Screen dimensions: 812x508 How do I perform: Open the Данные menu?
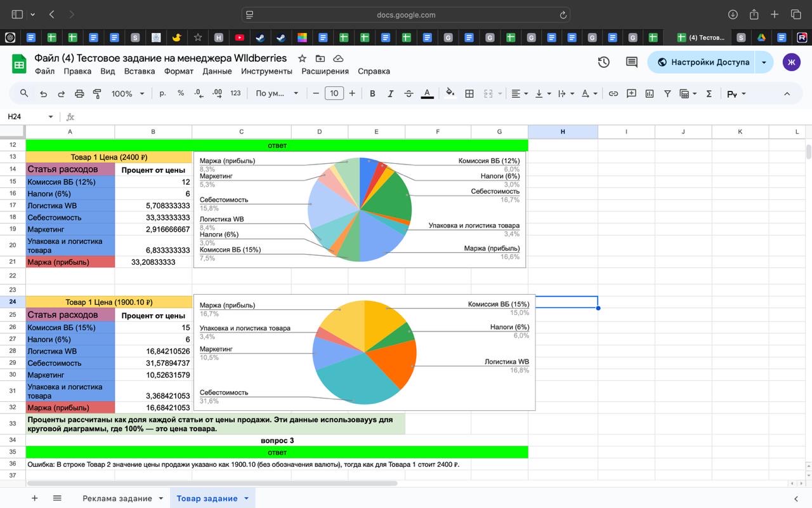tap(217, 71)
